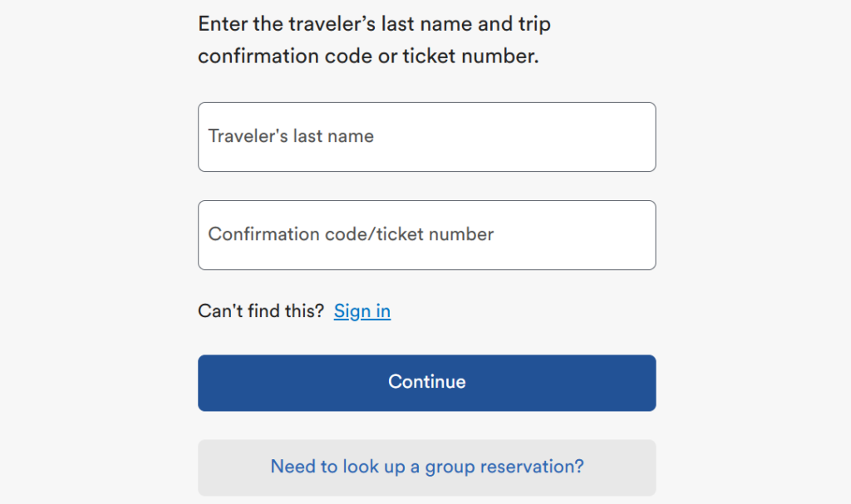
Task: Click the blue Continue button
Action: (425, 382)
